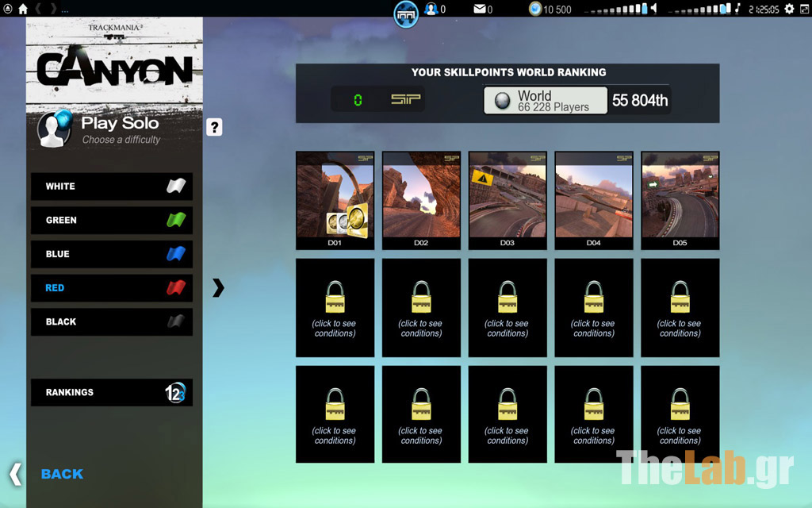Click the yellow SP skillpoints icon in ranking panel
Image resolution: width=812 pixels, height=508 pixels.
[x=405, y=99]
